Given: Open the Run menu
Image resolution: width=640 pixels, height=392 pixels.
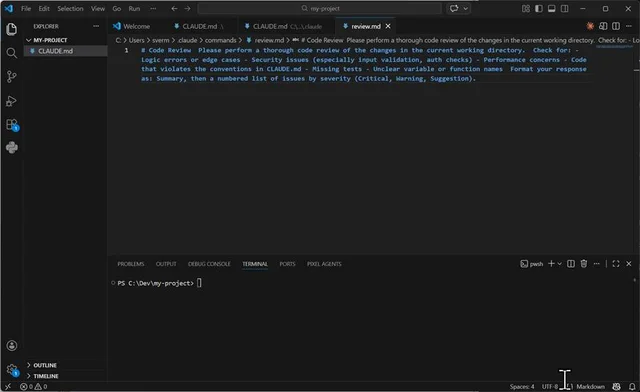Looking at the screenshot, I should click(134, 9).
